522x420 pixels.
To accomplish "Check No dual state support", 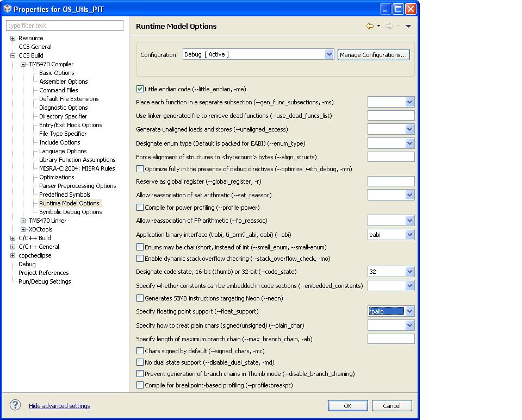I will point(140,362).
